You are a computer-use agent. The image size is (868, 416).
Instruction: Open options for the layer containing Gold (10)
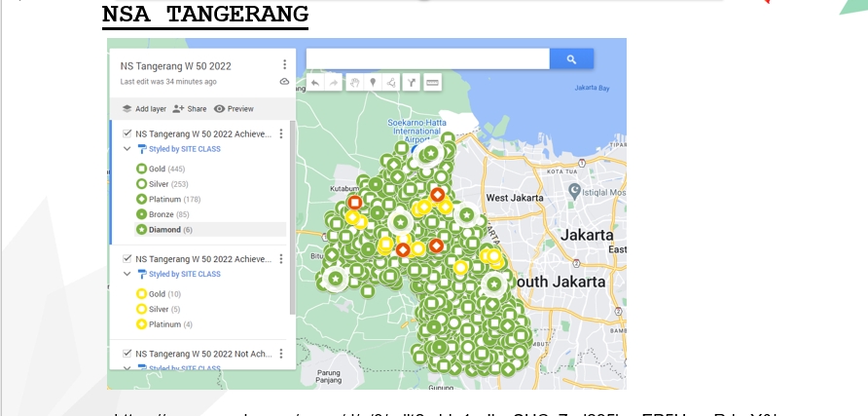pyautogui.click(x=280, y=259)
